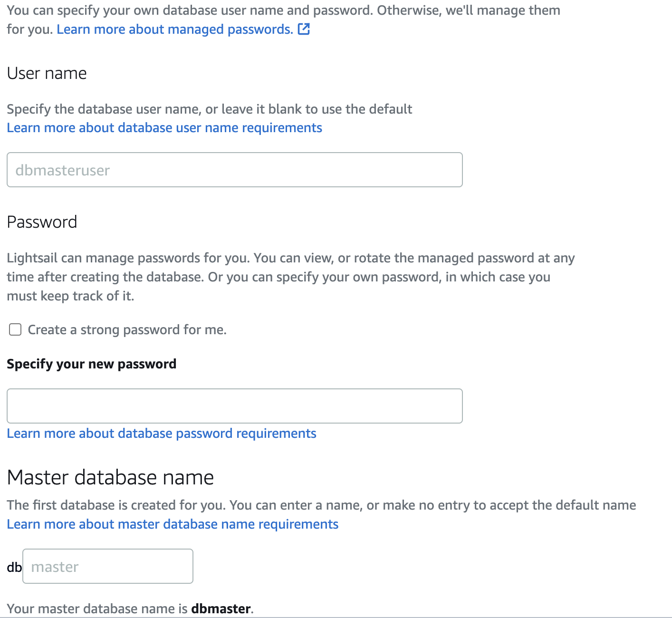
Task: Click the User name heading
Action: pyautogui.click(x=47, y=74)
